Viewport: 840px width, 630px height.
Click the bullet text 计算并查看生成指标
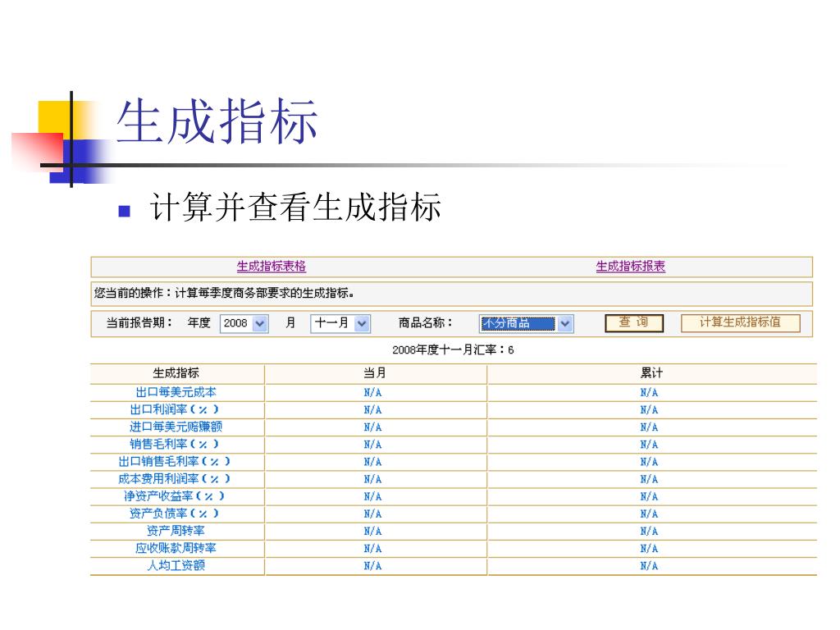(x=295, y=208)
